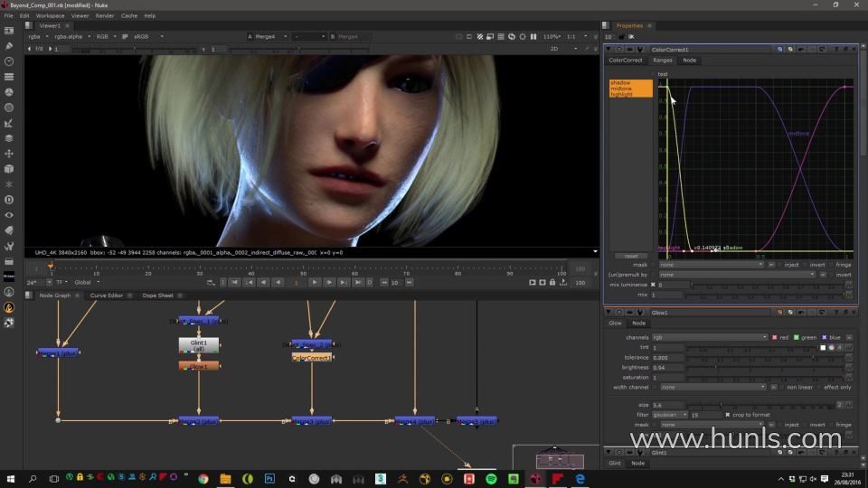Open the color wheel picker for Glow1 tint

pyautogui.click(x=831, y=347)
